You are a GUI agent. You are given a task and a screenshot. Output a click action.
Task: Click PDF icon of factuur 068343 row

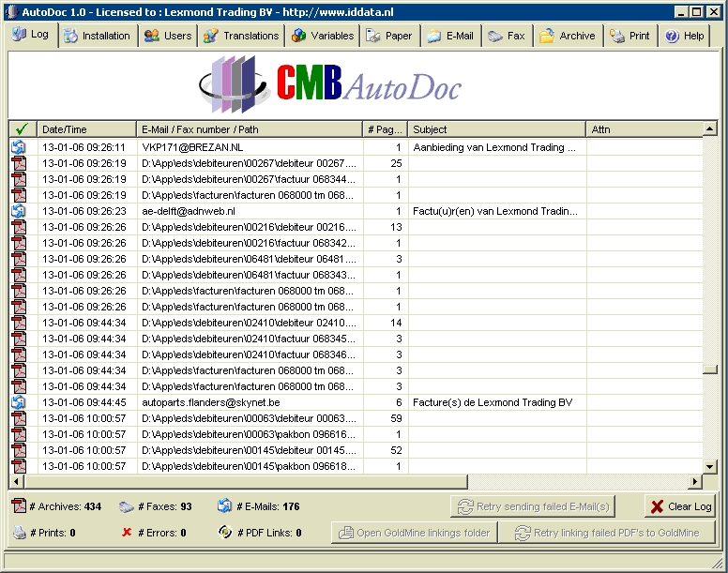pyautogui.click(x=19, y=275)
